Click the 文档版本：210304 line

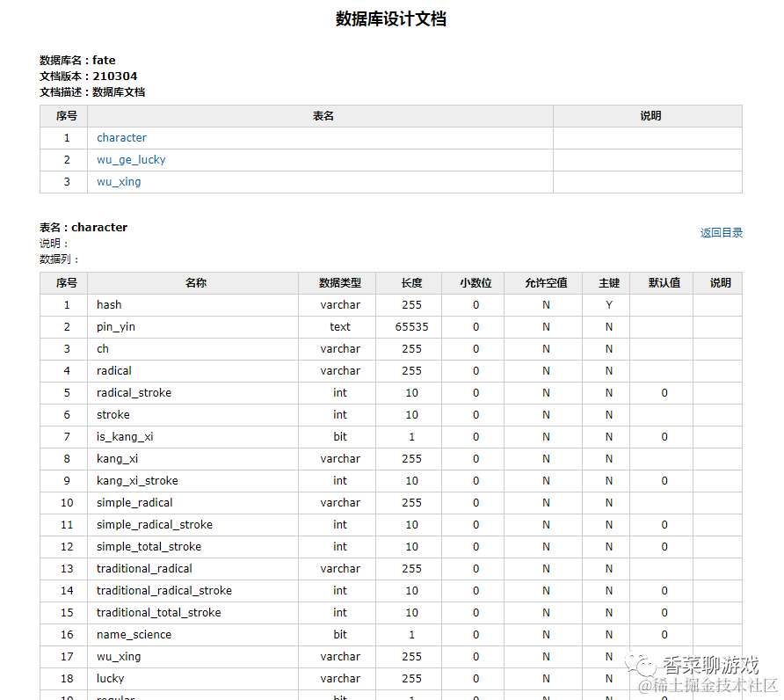point(89,76)
